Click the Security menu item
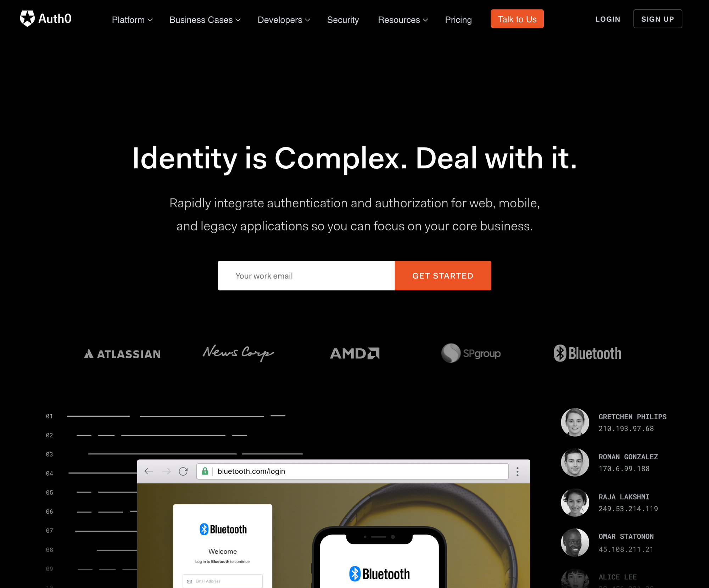Image resolution: width=709 pixels, height=588 pixels. (x=343, y=19)
